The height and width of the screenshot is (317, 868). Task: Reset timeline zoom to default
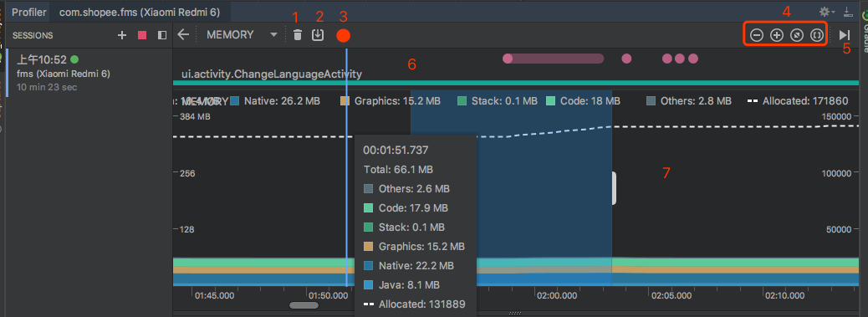pyautogui.click(x=797, y=35)
